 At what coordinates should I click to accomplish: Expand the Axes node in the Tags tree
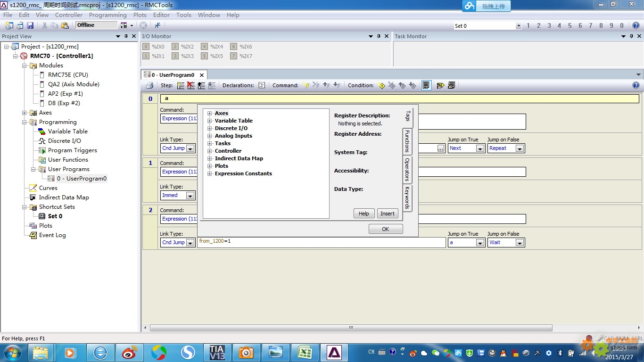click(210, 113)
